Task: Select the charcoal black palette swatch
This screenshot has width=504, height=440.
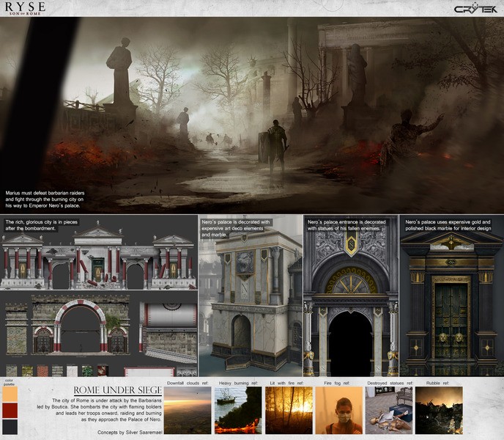Action: coord(10,427)
